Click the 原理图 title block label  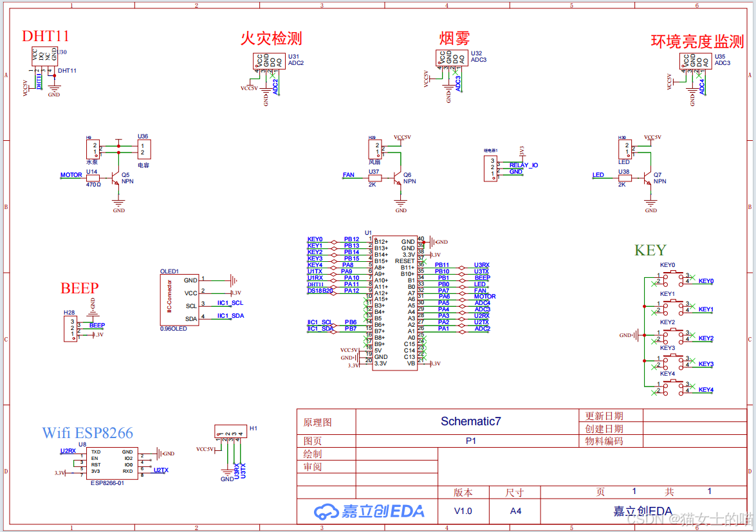pos(317,422)
